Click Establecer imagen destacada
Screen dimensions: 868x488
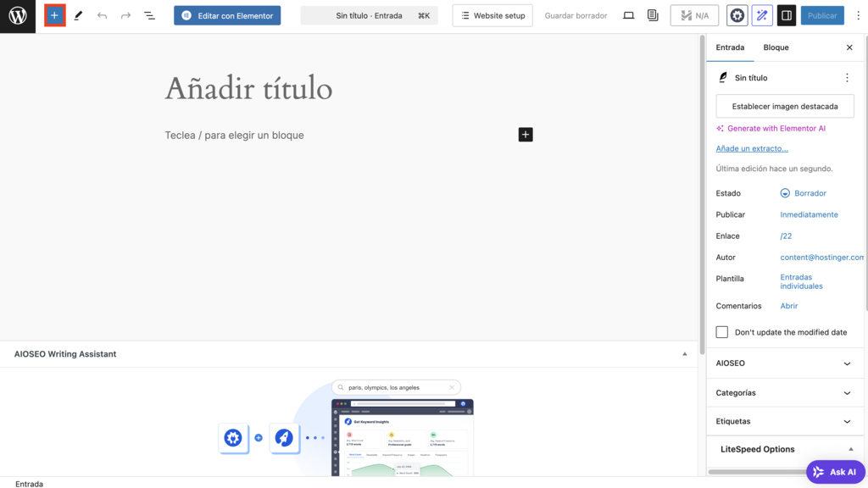click(784, 105)
